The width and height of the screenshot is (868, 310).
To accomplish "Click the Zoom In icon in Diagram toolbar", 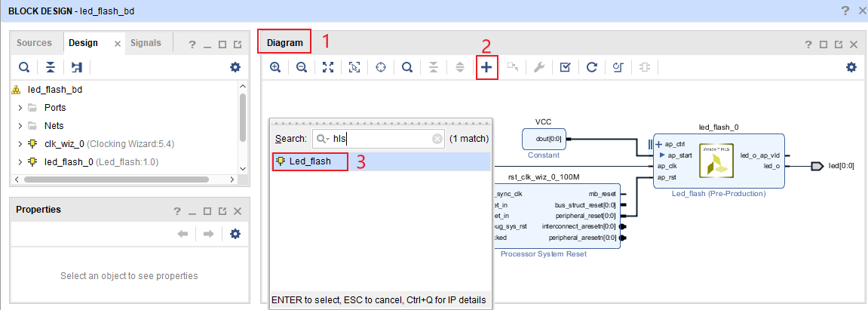I will (x=275, y=67).
